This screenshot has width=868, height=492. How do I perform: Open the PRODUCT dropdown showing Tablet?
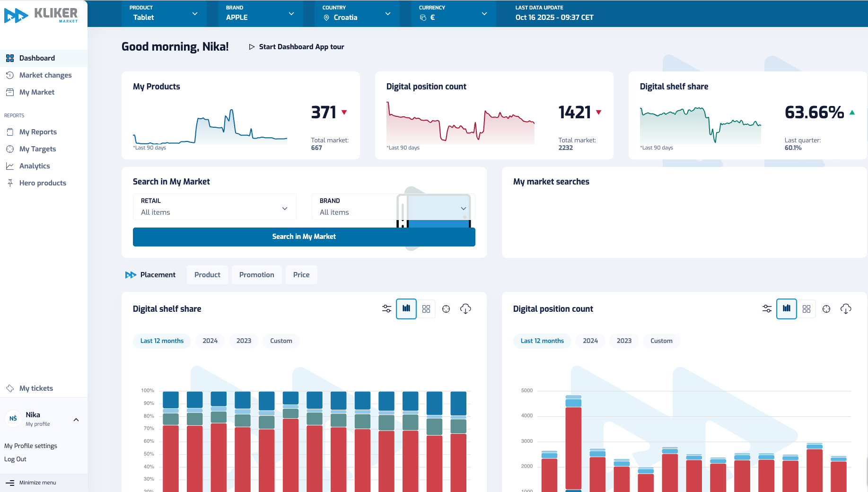[164, 14]
